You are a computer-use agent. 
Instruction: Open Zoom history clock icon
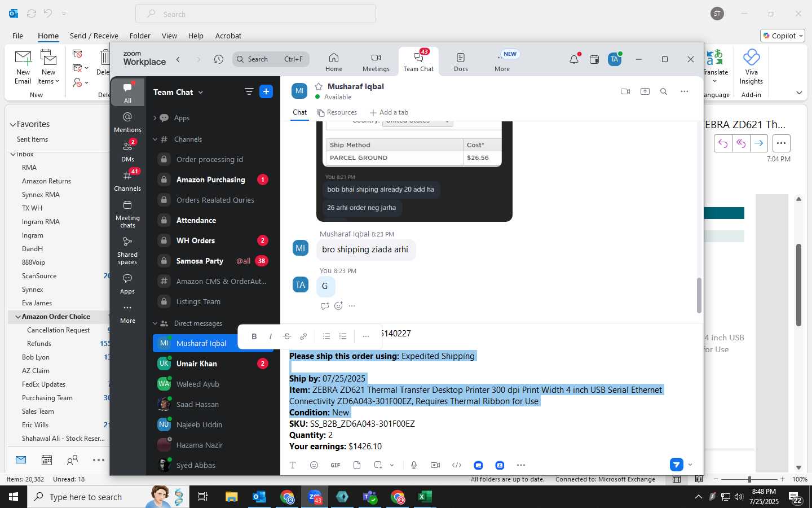tap(219, 59)
